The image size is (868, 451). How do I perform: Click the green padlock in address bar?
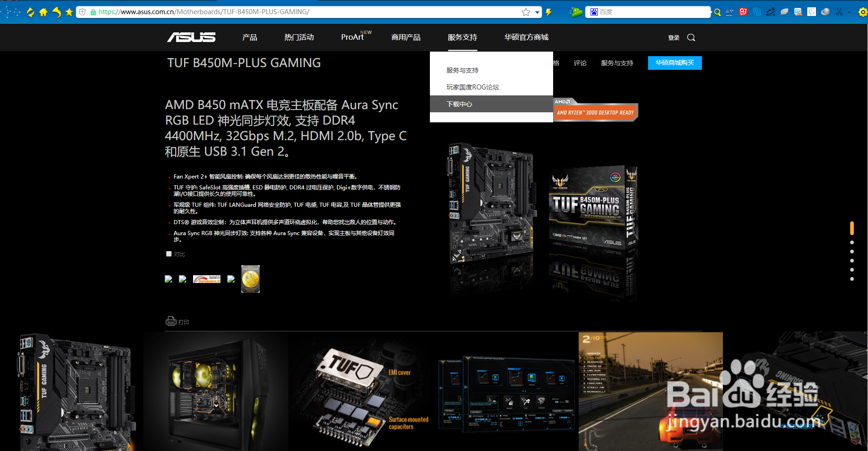[x=93, y=12]
